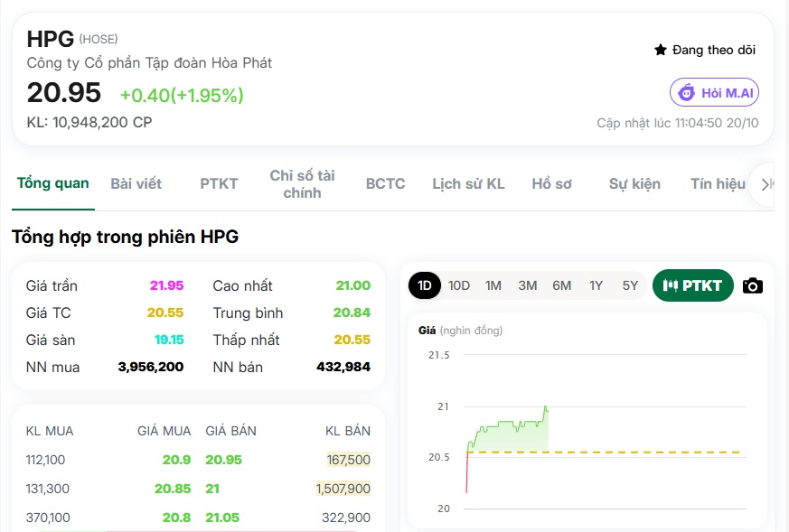The height and width of the screenshot is (532, 789).
Task: Show the 5Y chart range
Action: coord(630,285)
